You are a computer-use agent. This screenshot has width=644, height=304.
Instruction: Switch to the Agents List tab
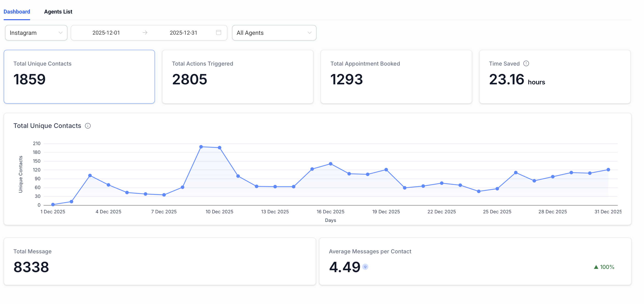point(58,11)
